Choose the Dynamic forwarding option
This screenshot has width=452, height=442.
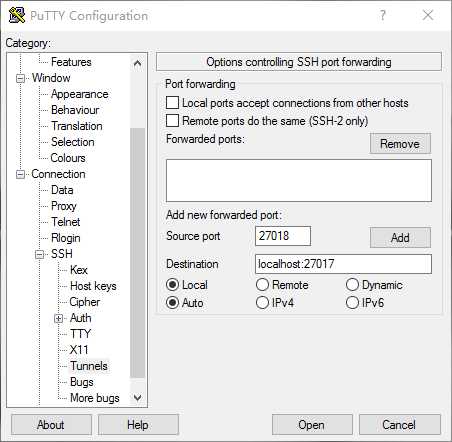352,285
